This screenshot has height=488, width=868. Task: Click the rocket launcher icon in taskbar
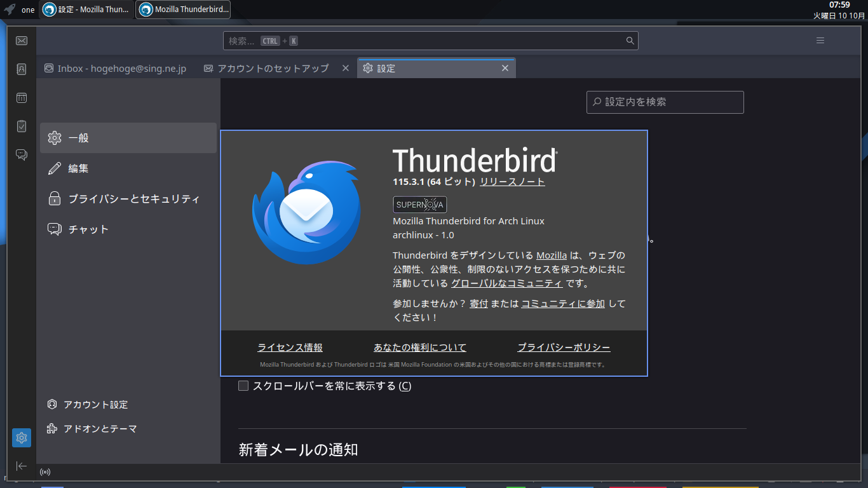click(x=10, y=10)
